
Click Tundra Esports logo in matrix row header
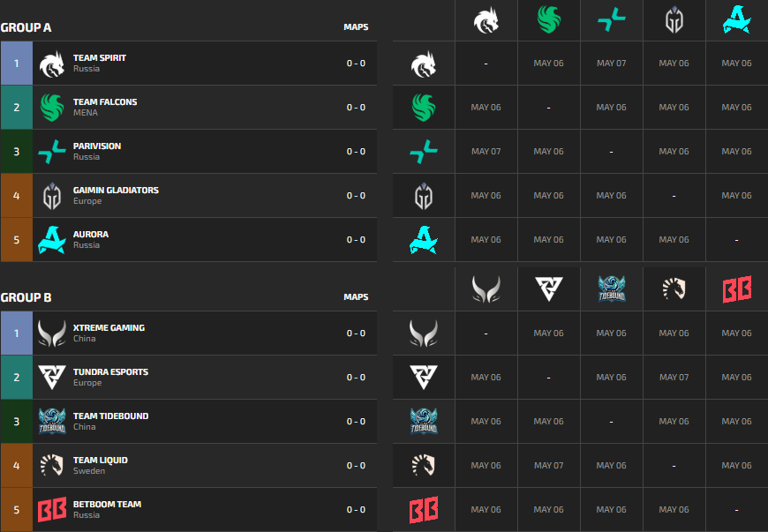[424, 378]
